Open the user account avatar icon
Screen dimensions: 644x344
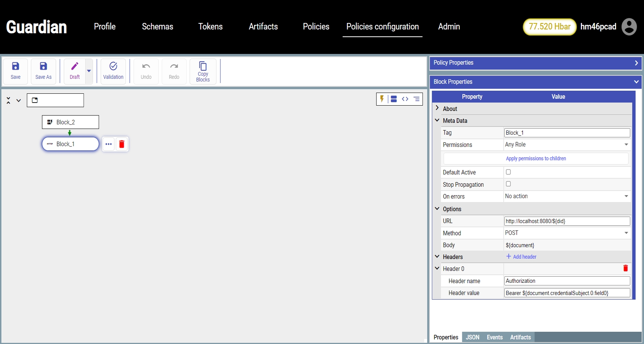[x=629, y=27]
